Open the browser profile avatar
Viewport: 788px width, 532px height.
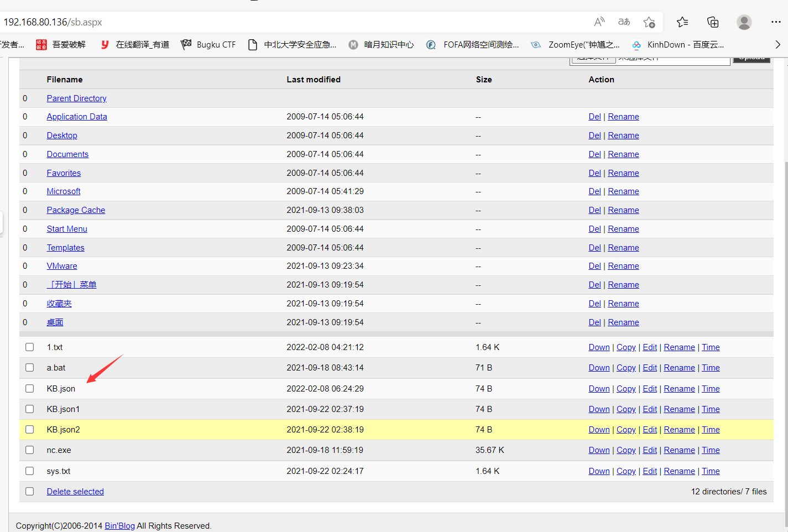744,22
